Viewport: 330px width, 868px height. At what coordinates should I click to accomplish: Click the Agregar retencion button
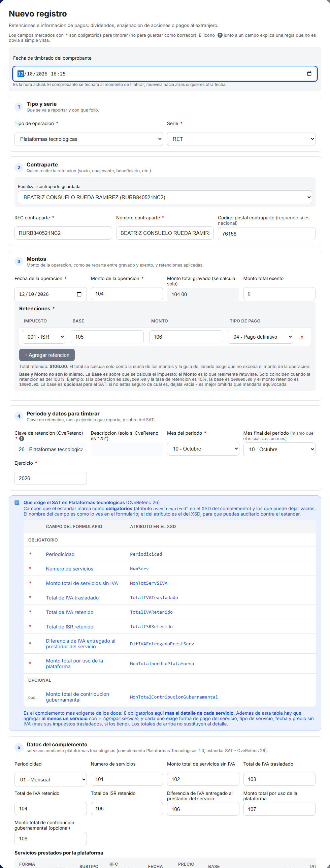click(47, 355)
